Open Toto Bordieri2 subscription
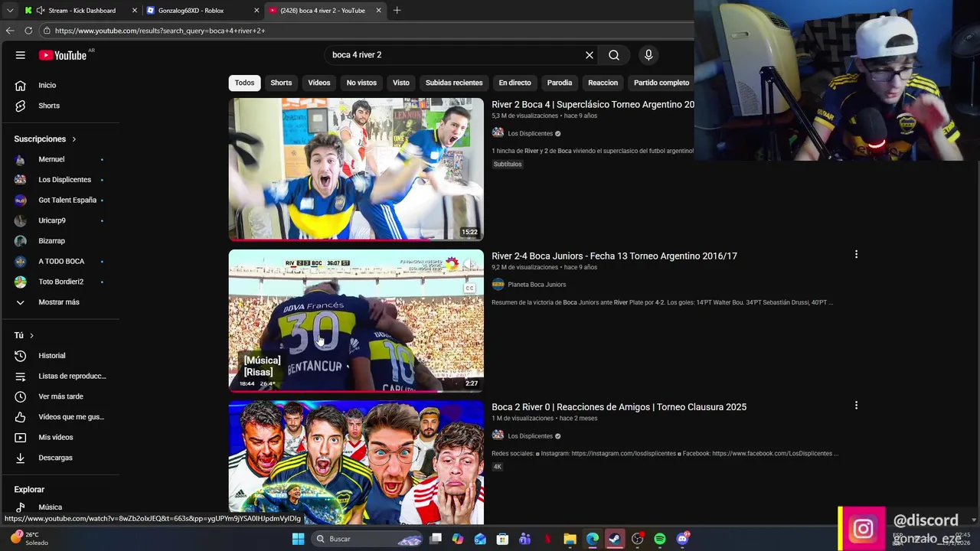 (x=60, y=282)
